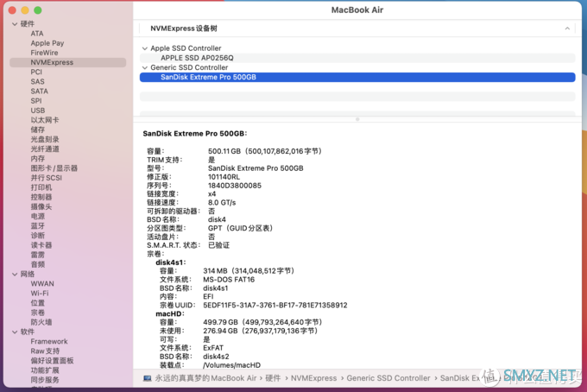This screenshot has height=392, width=587.
Task: Collapse the Apple SSD Controller node
Action: pyautogui.click(x=145, y=48)
